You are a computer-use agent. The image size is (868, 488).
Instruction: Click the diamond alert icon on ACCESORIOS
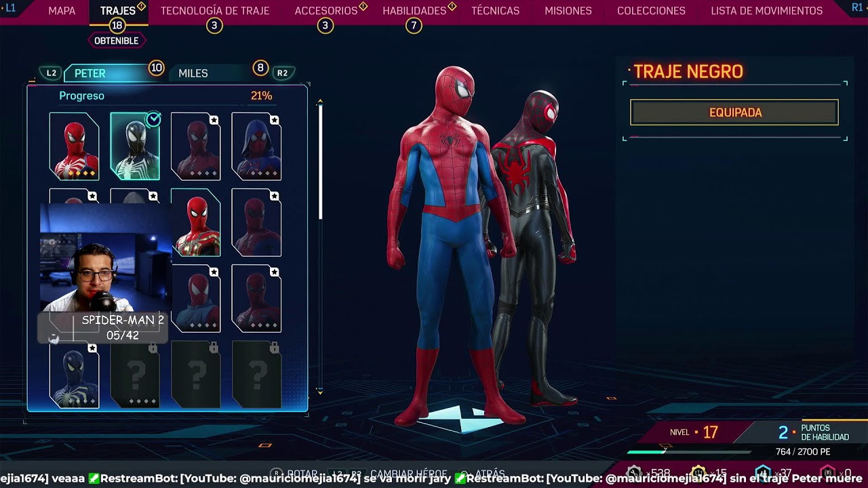(363, 6)
